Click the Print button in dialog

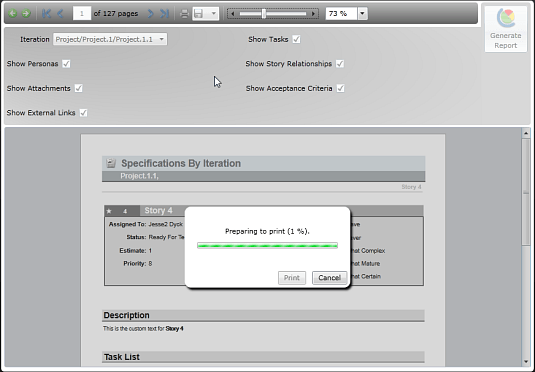(292, 278)
